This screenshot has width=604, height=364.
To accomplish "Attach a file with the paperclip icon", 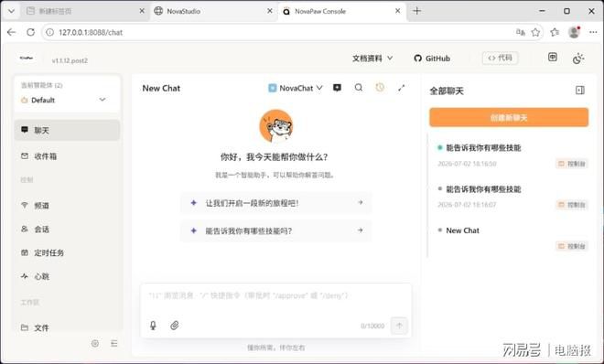I will [x=175, y=326].
